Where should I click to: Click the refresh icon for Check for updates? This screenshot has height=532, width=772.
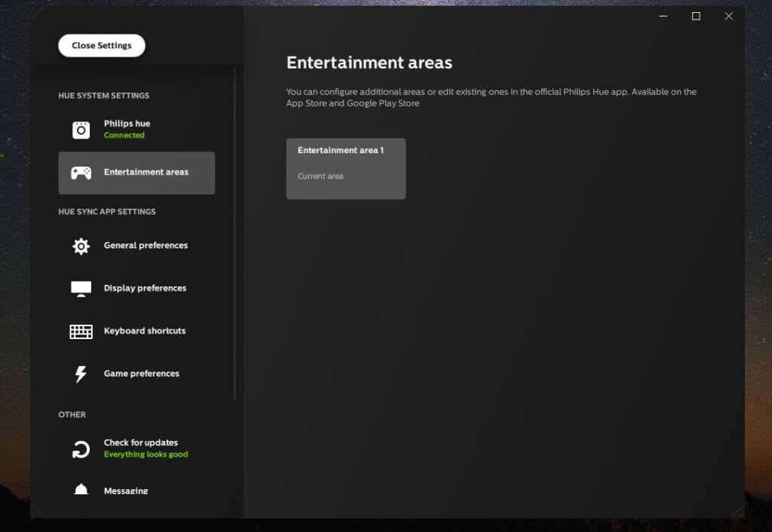point(81,449)
